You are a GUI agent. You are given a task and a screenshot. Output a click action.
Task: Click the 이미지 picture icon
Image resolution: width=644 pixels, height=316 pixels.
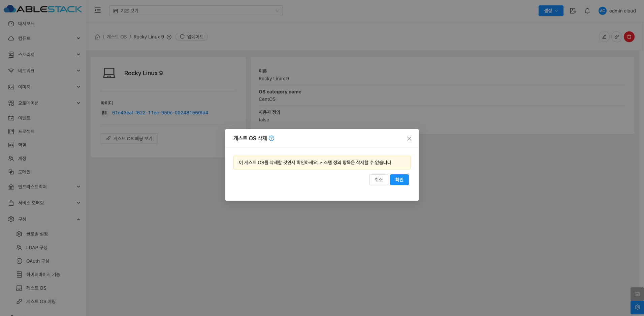click(x=11, y=87)
